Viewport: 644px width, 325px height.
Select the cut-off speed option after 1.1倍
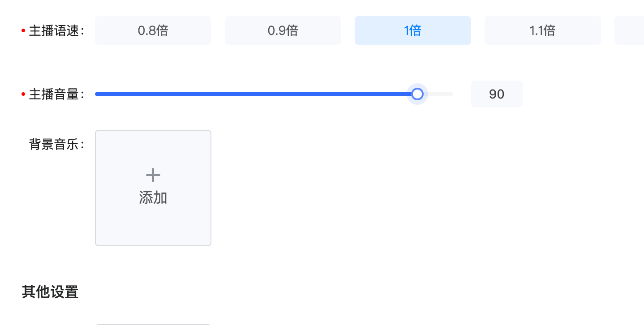coord(629,30)
